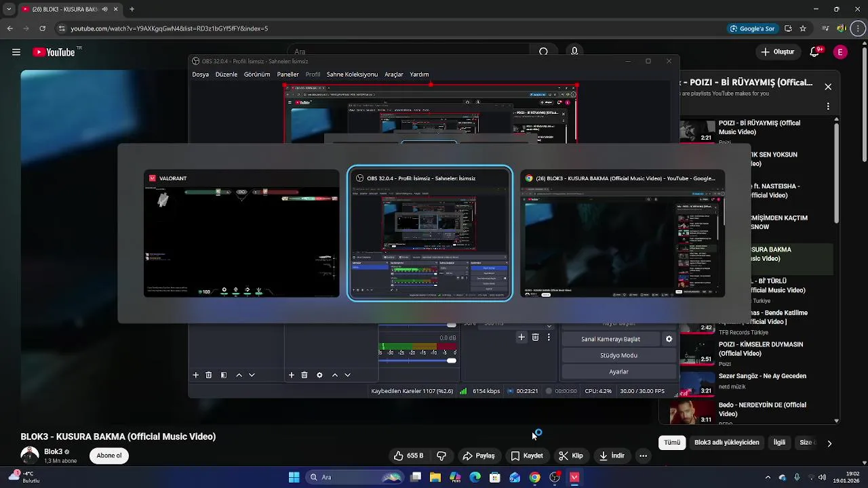The height and width of the screenshot is (488, 868).
Task: Open Microsoft Edge from taskbar
Action: [x=475, y=477]
